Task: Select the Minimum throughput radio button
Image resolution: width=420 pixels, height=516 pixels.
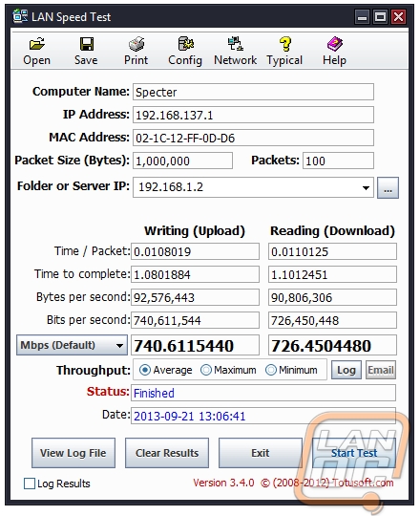Action: point(271,370)
